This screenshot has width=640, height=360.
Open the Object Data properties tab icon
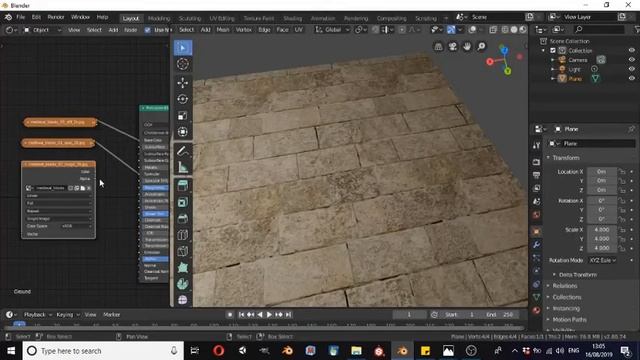tap(536, 297)
